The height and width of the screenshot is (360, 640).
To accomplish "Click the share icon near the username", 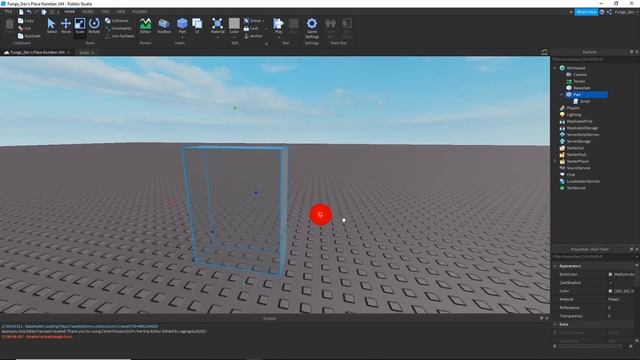I will [609, 12].
